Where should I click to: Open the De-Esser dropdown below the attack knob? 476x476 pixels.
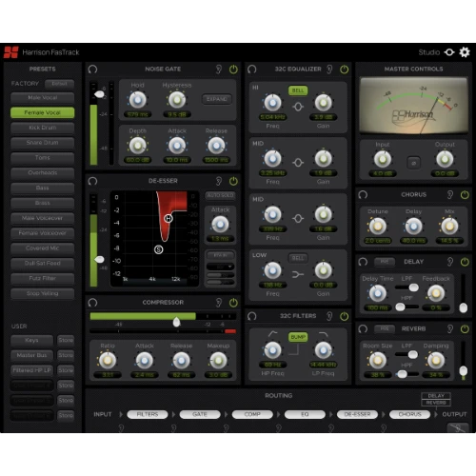pyautogui.click(x=220, y=267)
